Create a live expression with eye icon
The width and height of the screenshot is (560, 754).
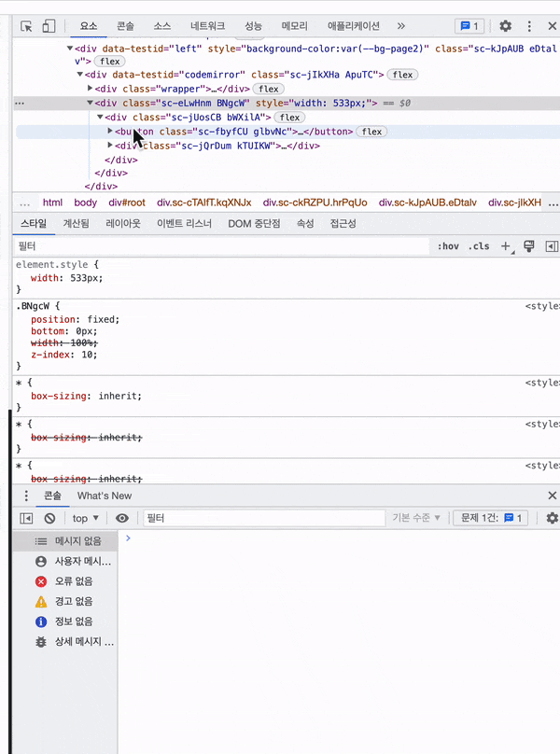122,518
